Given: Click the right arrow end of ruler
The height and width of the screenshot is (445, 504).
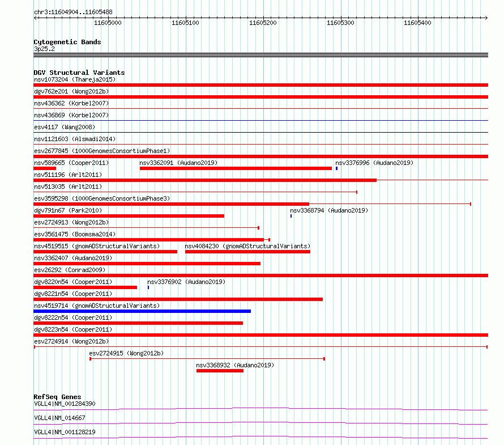Looking at the screenshot, I should tap(486, 18).
